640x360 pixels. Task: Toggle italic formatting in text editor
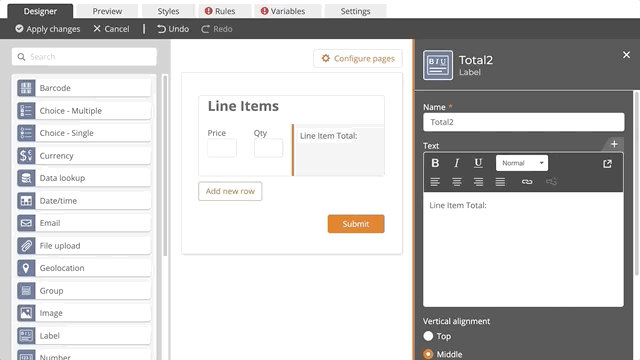pyautogui.click(x=457, y=163)
